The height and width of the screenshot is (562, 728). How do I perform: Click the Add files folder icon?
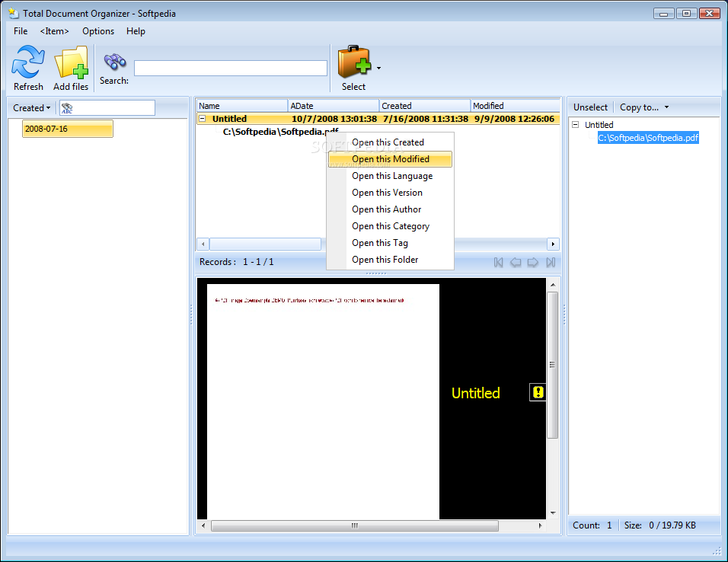(71, 62)
